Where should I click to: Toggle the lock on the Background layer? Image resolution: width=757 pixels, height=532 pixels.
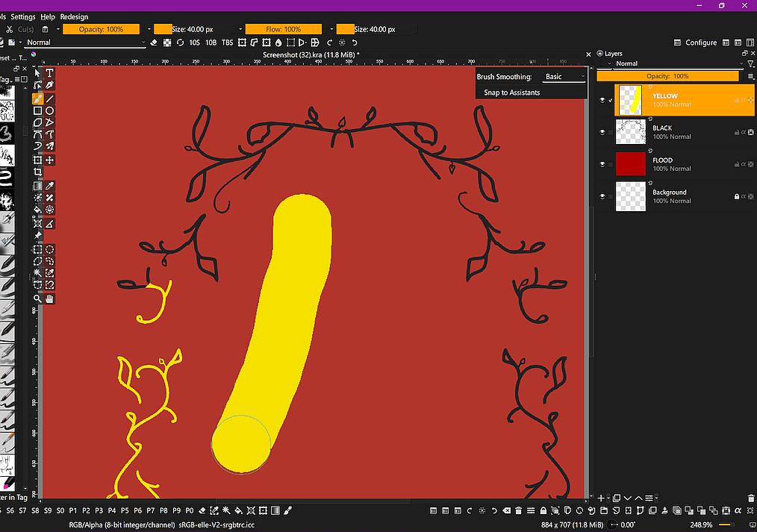pos(737,196)
